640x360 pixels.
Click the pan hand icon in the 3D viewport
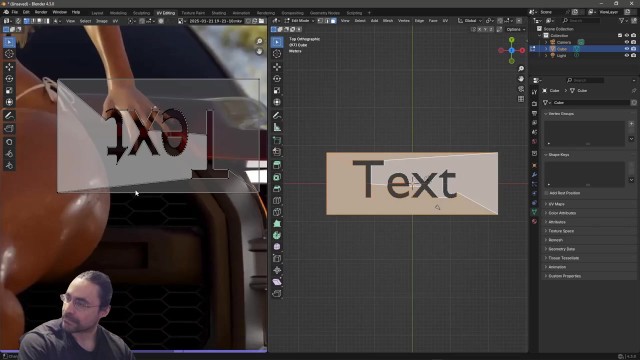pos(521,79)
